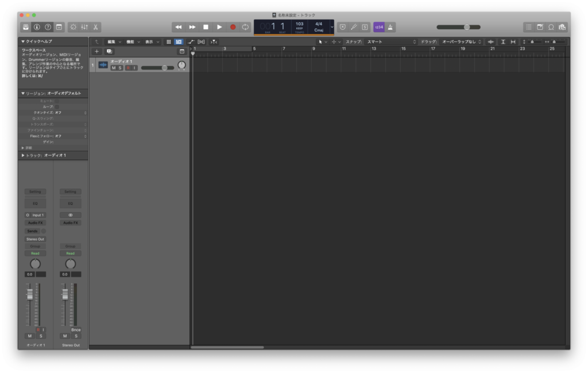Open the Note Pads icon

(540, 27)
